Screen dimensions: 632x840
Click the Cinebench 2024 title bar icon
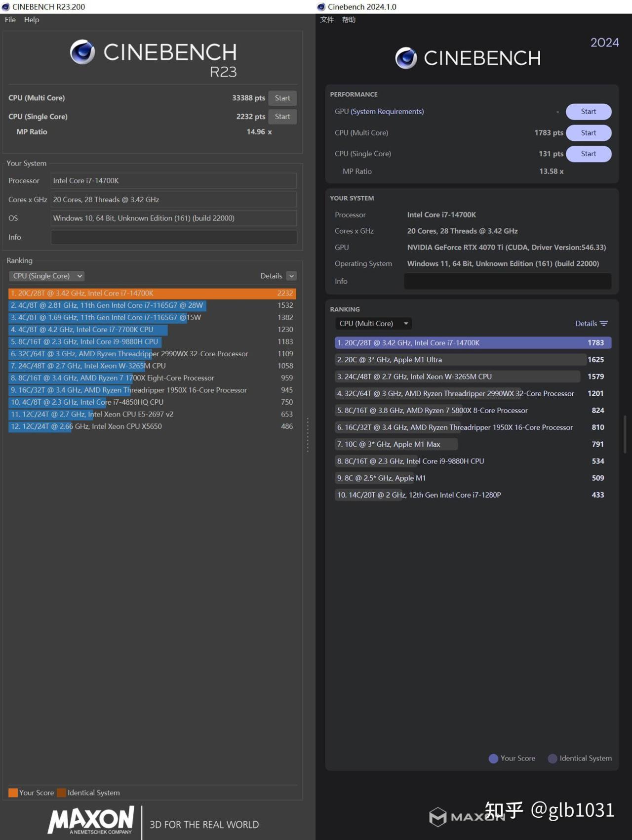click(321, 7)
